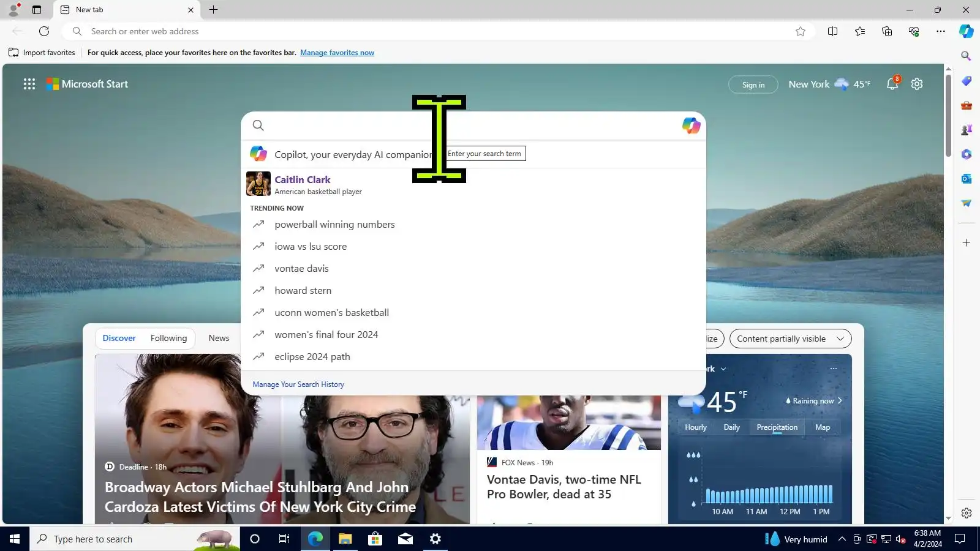Open the Collections icon

coord(887,31)
